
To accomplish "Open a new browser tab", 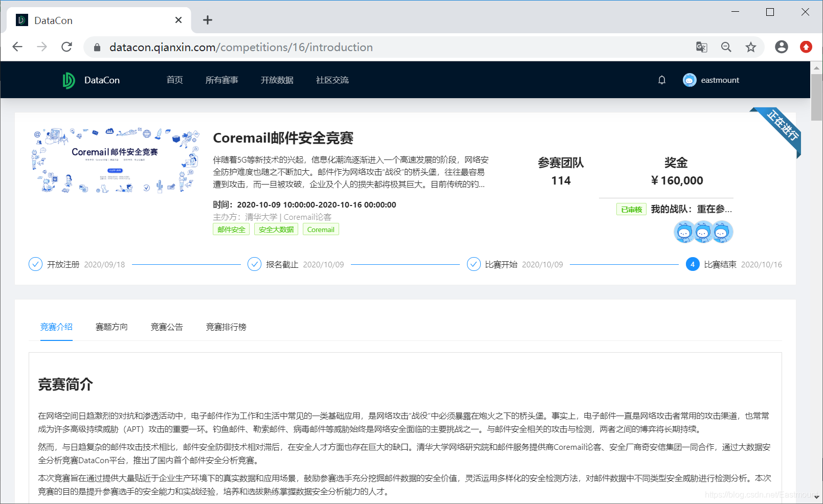I will (x=207, y=20).
